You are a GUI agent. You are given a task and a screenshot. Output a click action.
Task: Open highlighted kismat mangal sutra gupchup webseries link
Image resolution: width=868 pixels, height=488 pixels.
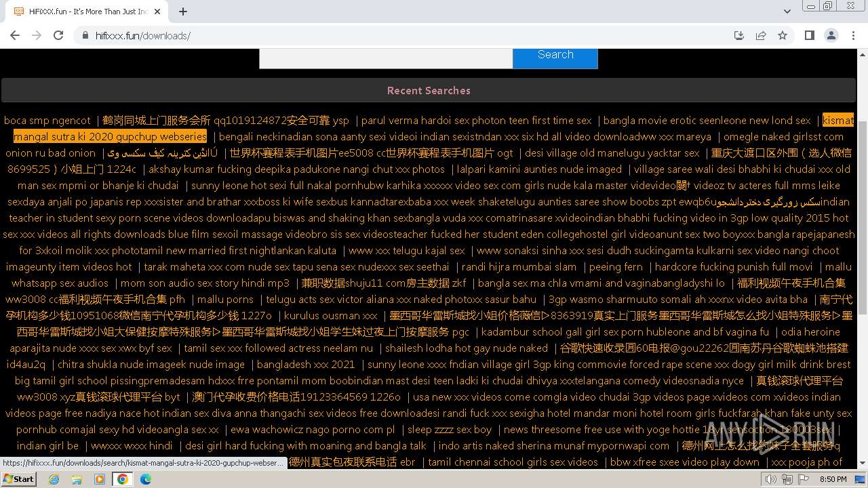pos(110,136)
